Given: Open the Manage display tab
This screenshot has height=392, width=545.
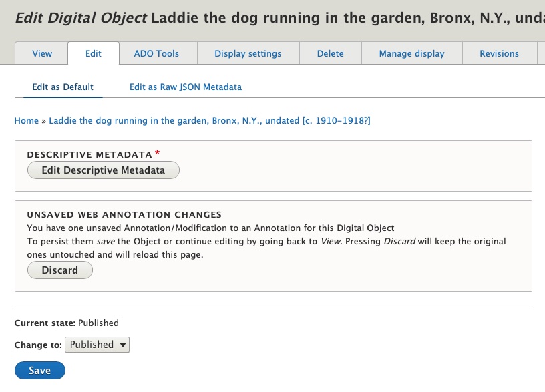Looking at the screenshot, I should tap(411, 53).
